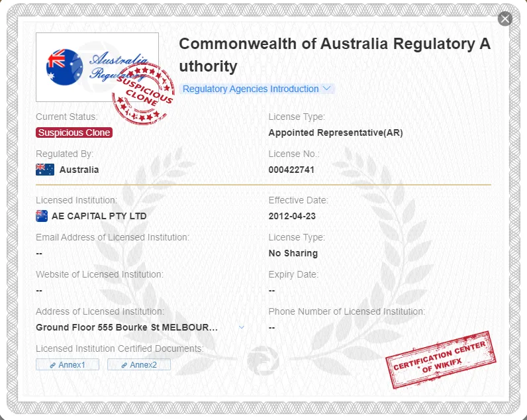Expand the full address chevron
The width and height of the screenshot is (527, 420).
[x=241, y=327]
